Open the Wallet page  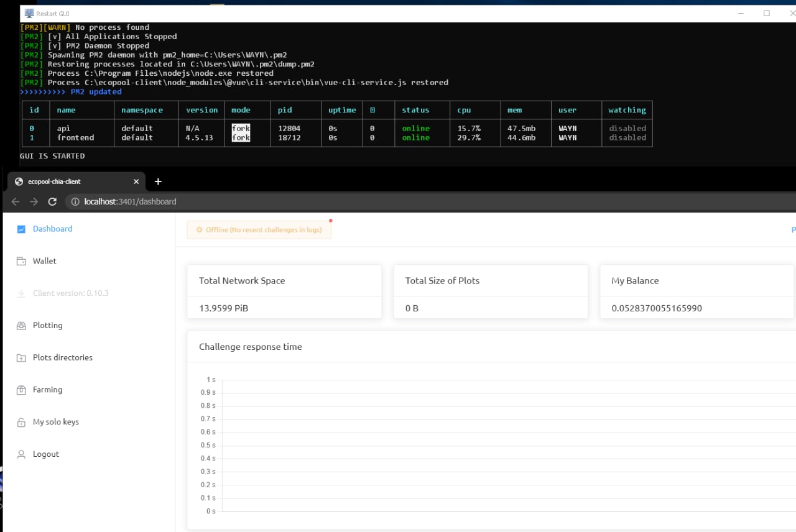tap(45, 261)
